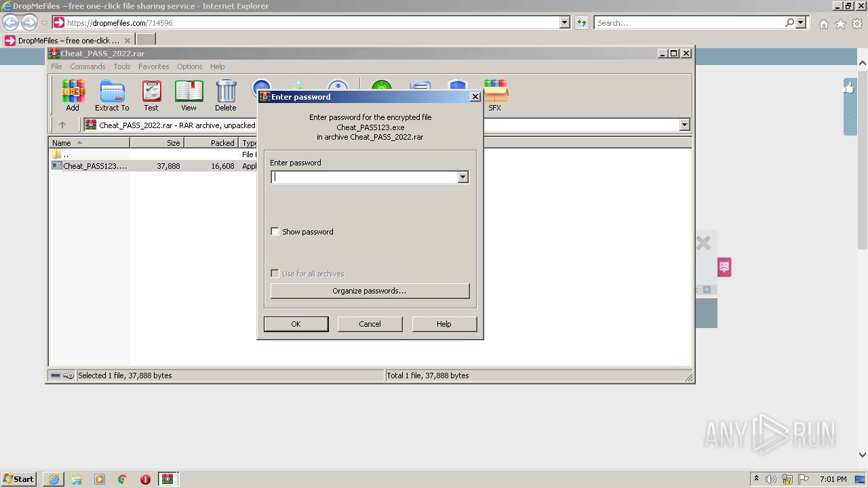
Task: Click the Start button
Action: coord(19,479)
